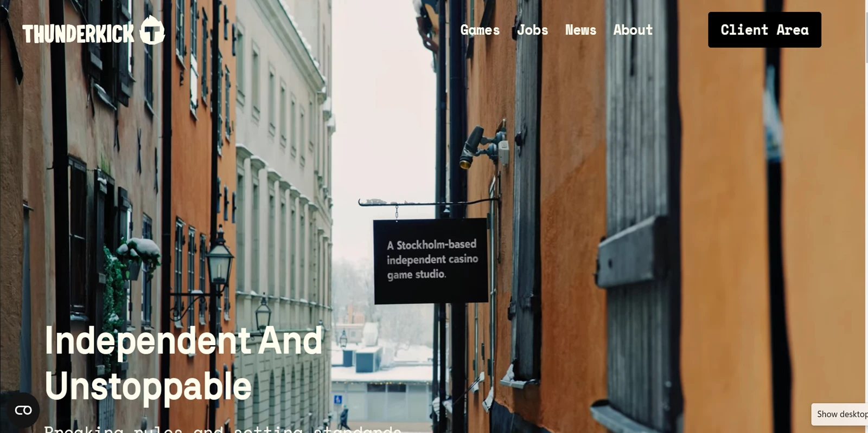Click the 'Unstoppable' headline word
Image resolution: width=868 pixels, height=433 pixels.
pyautogui.click(x=148, y=386)
